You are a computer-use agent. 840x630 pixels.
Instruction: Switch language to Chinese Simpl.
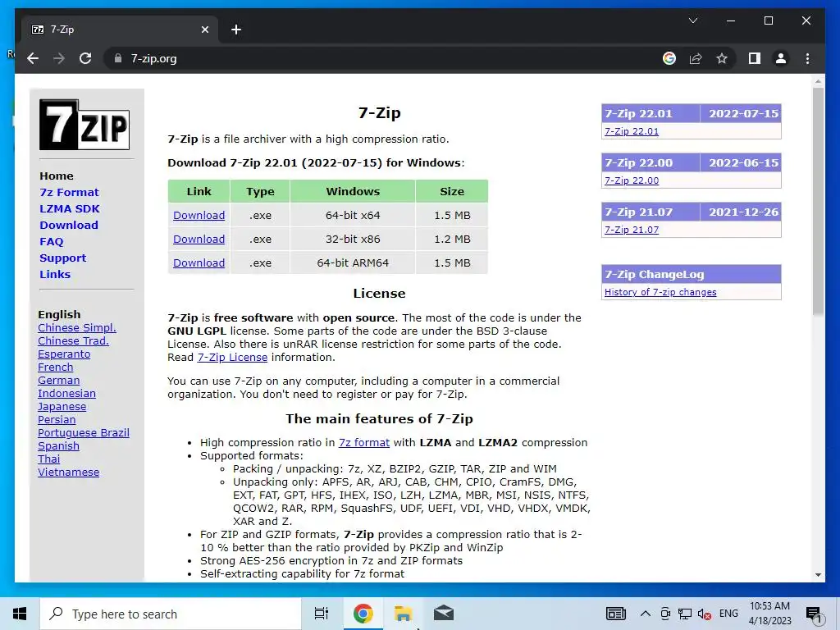coord(76,328)
